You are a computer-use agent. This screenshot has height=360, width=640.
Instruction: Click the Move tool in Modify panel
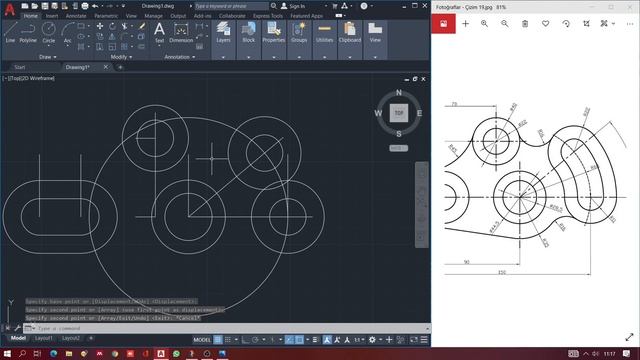pos(100,26)
